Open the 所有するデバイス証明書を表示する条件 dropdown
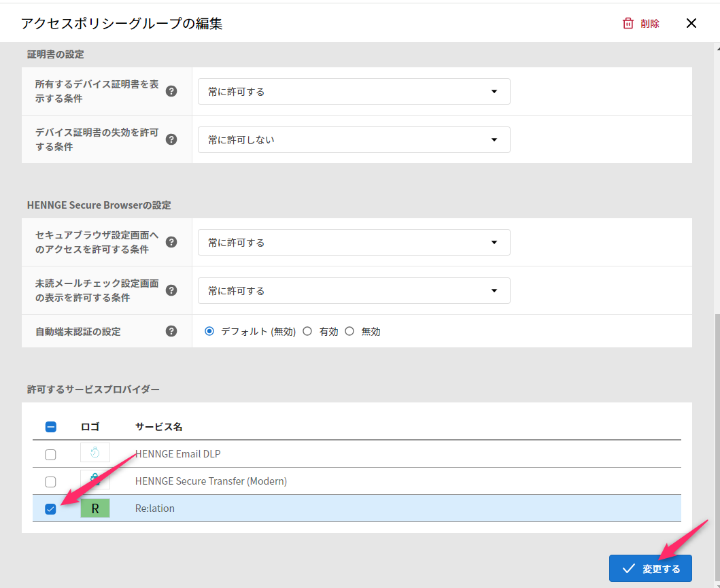The width and height of the screenshot is (720, 588). pyautogui.click(x=354, y=91)
